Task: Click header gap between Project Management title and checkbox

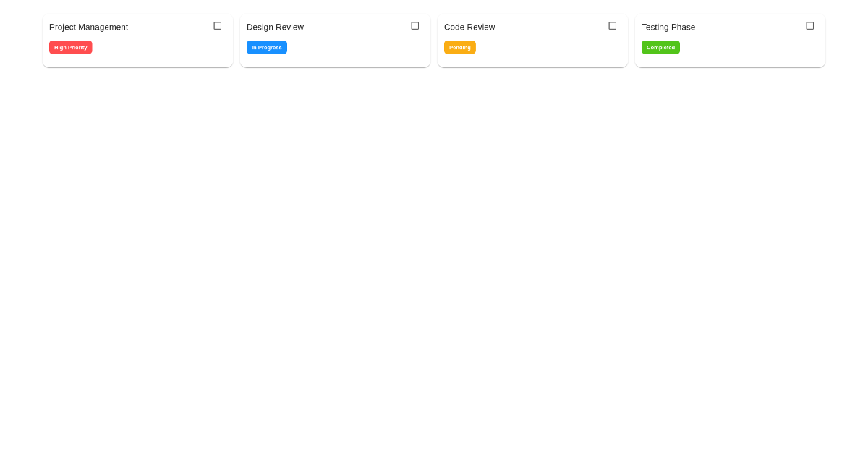Action: (x=171, y=27)
